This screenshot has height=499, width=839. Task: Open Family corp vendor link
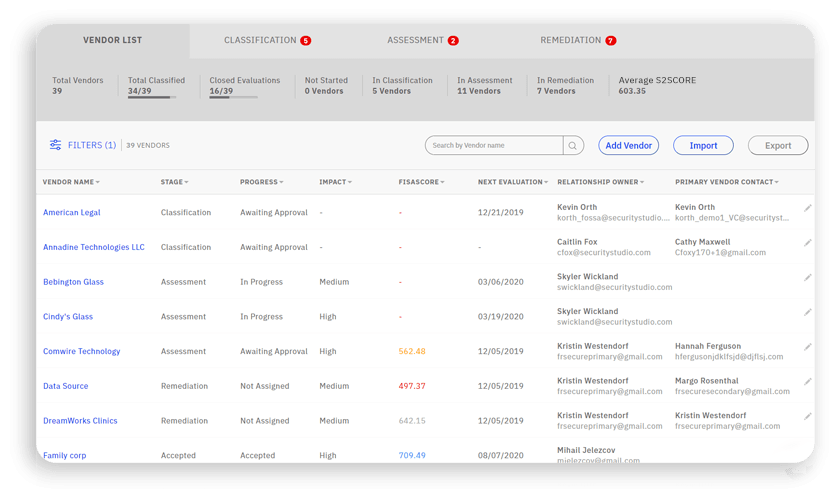[64, 456]
